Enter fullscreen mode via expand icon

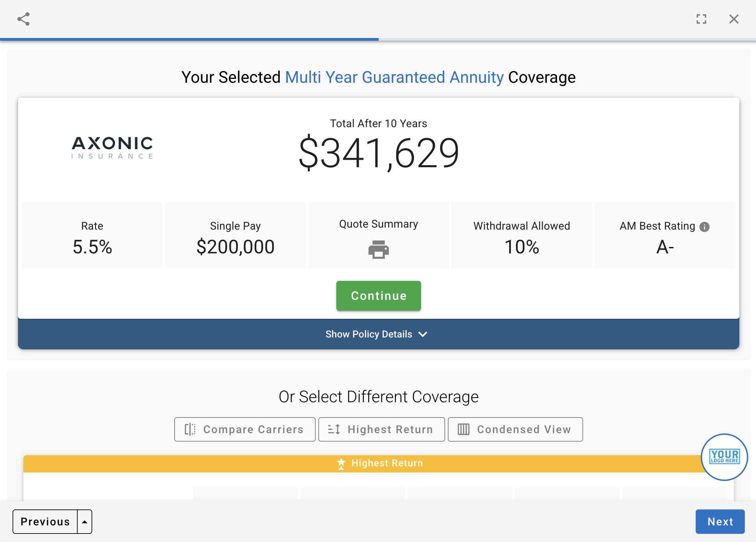701,19
